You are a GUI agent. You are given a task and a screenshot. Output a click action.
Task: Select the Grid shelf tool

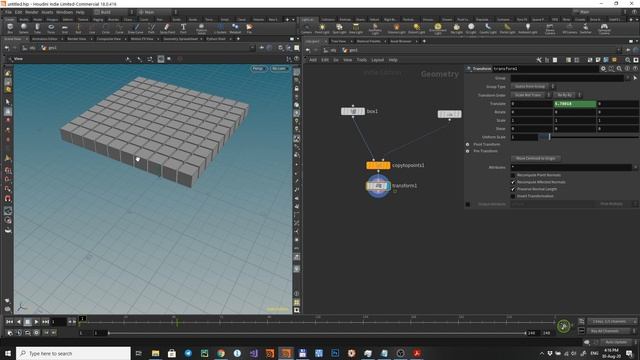(64, 28)
